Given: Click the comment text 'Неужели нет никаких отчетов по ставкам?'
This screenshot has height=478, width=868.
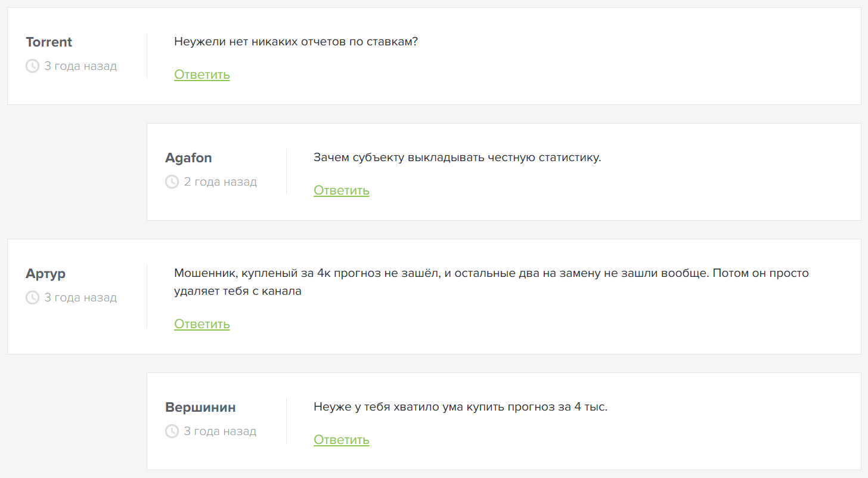Looking at the screenshot, I should click(296, 42).
